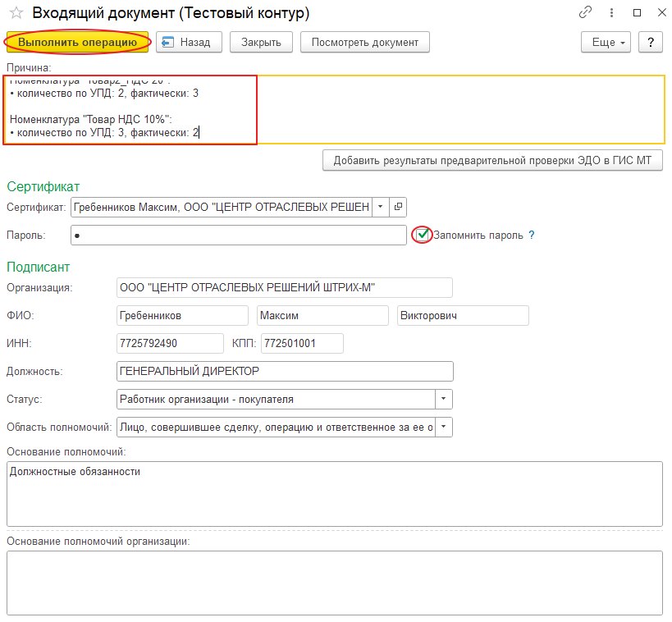The image size is (672, 622).
Task: Open help hint for Запомнить пароль
Action: (532, 235)
